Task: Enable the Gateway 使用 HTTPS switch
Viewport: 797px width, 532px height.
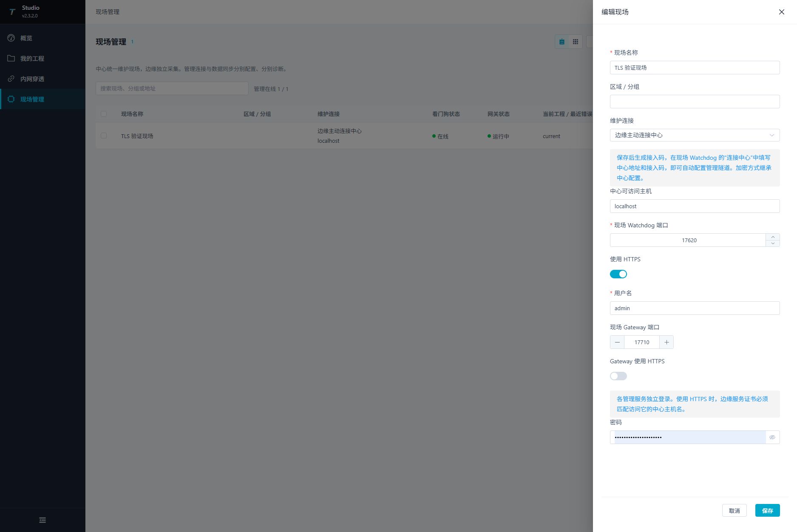Action: 618,376
